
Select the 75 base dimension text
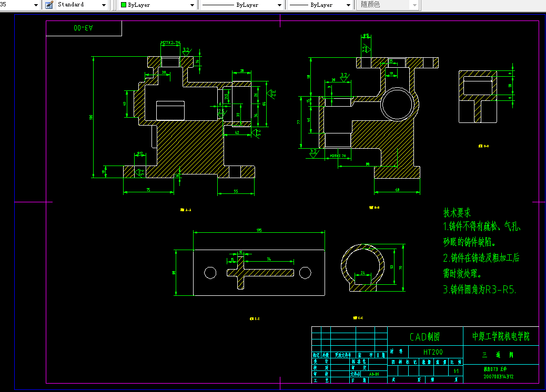(148, 190)
